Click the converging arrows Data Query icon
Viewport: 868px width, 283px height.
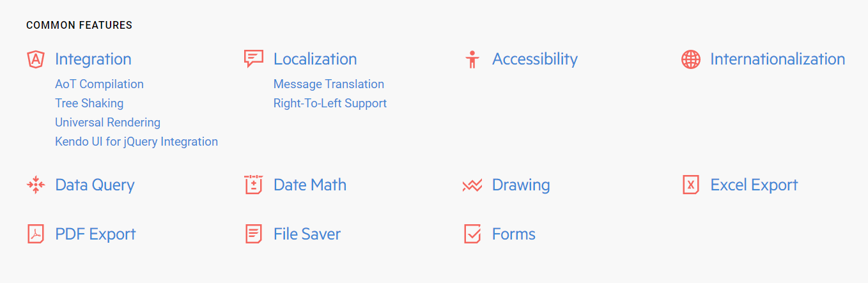[36, 185]
